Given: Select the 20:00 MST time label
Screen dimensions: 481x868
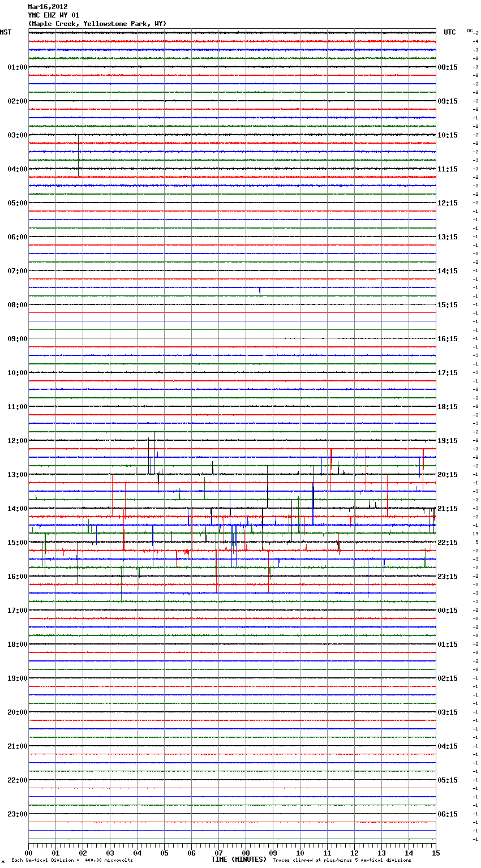Looking at the screenshot, I should point(17,712).
